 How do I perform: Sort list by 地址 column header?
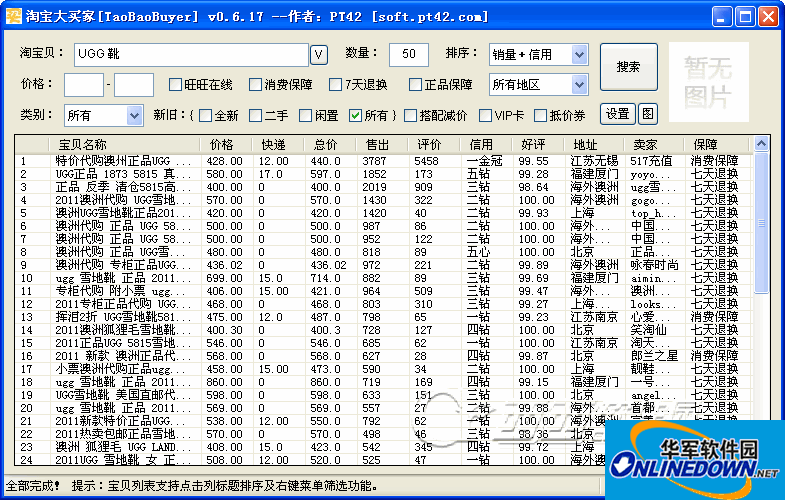tap(593, 145)
